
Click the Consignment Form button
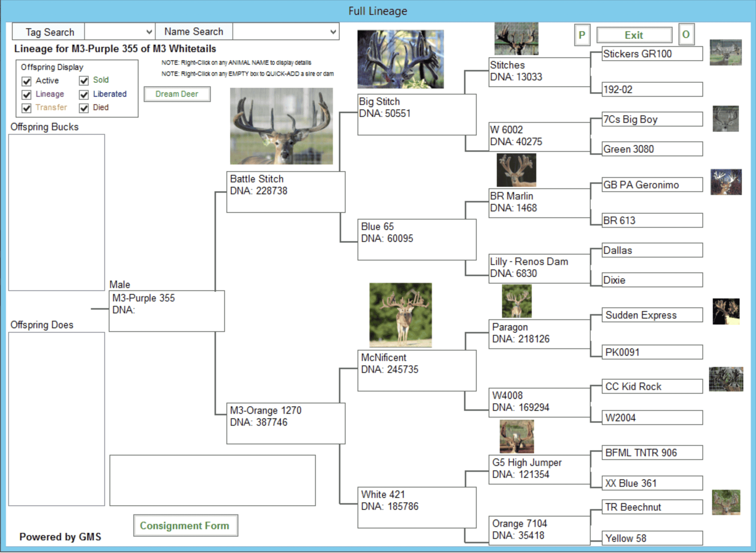tap(185, 525)
